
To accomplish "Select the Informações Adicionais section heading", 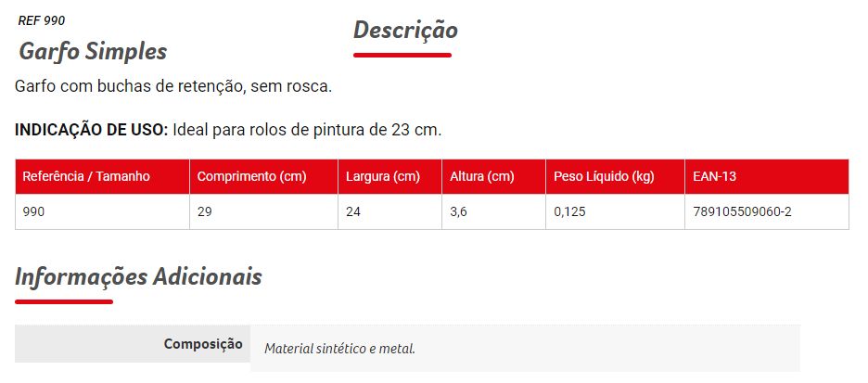I will pyautogui.click(x=138, y=276).
